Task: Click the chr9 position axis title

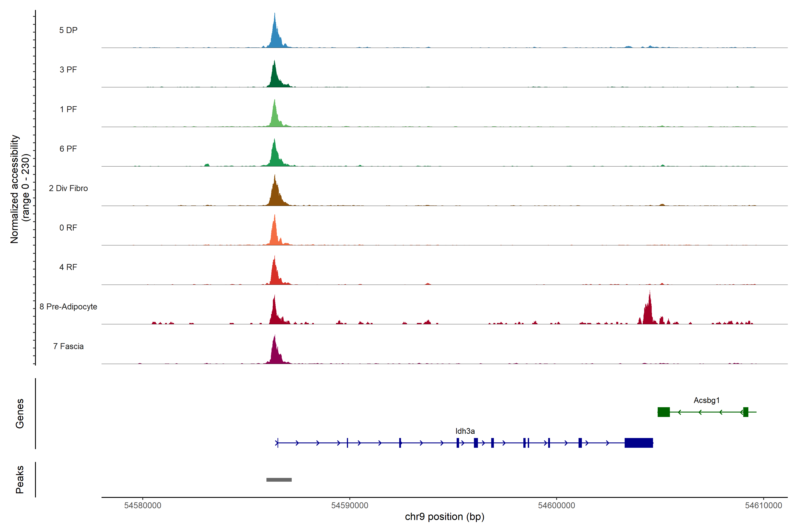Action: (x=444, y=517)
